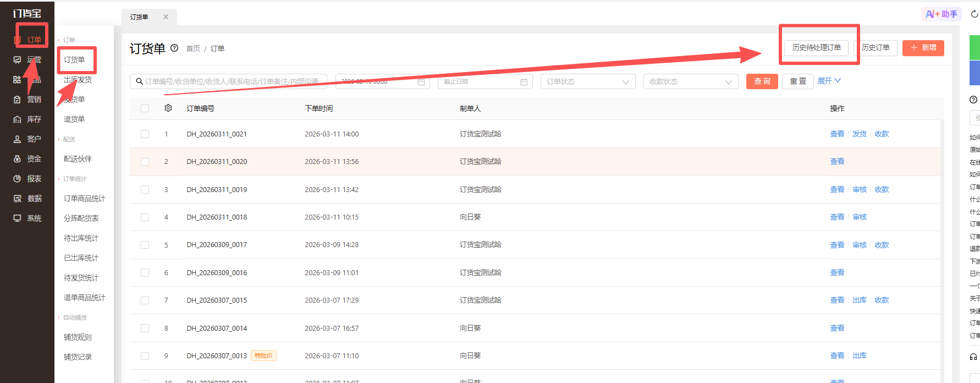The image size is (980, 383).
Task: Go to 订单商品统计 in the submenu
Action: pyautogui.click(x=84, y=198)
